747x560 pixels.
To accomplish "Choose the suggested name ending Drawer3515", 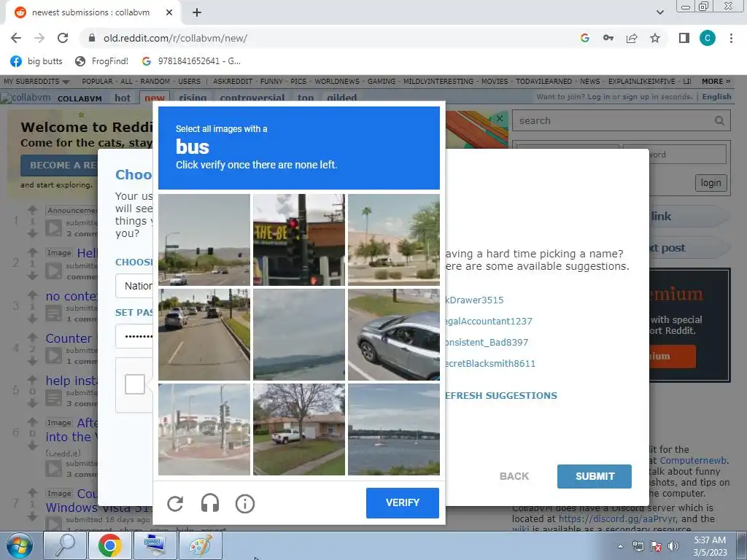I will pyautogui.click(x=474, y=300).
